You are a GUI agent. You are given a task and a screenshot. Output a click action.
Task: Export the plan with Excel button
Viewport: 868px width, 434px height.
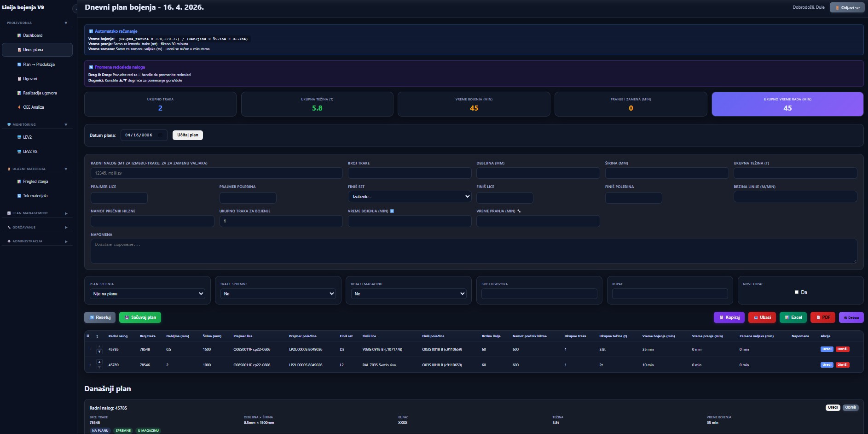pyautogui.click(x=793, y=317)
